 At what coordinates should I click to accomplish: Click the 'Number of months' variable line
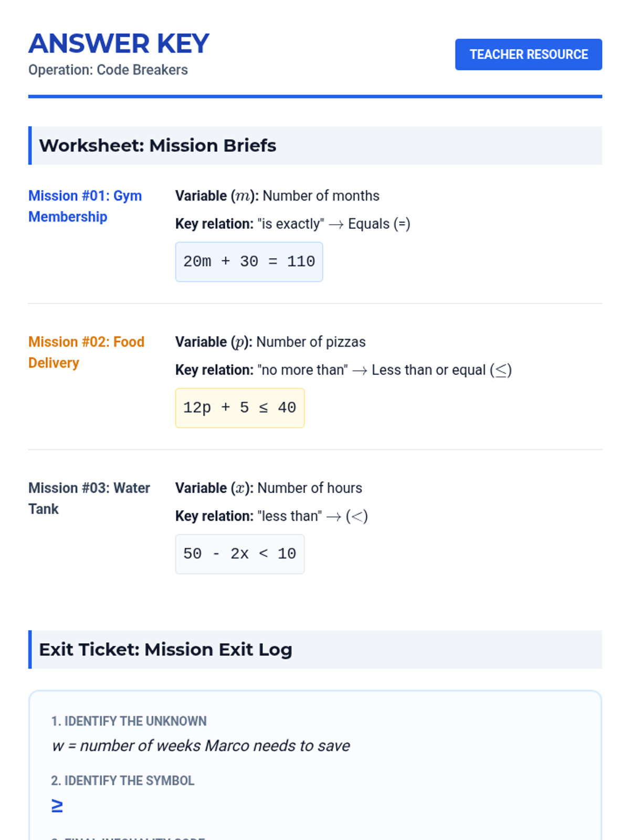tap(277, 196)
